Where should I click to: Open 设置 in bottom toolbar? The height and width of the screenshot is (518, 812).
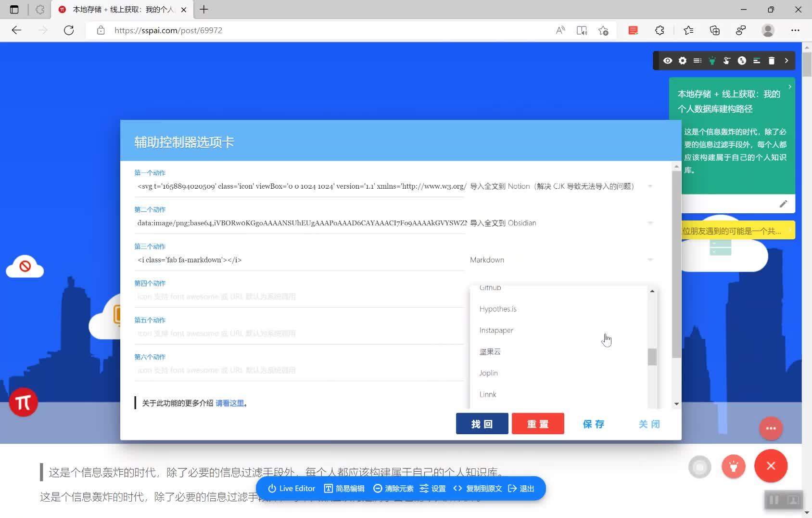[433, 488]
